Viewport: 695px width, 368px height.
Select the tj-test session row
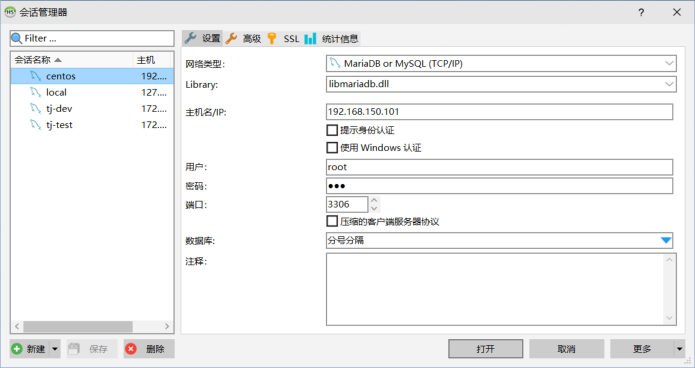point(92,125)
